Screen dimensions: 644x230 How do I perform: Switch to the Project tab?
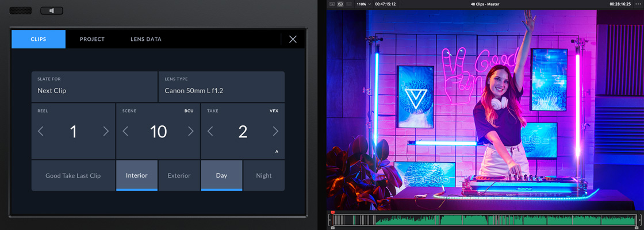pyautogui.click(x=92, y=39)
